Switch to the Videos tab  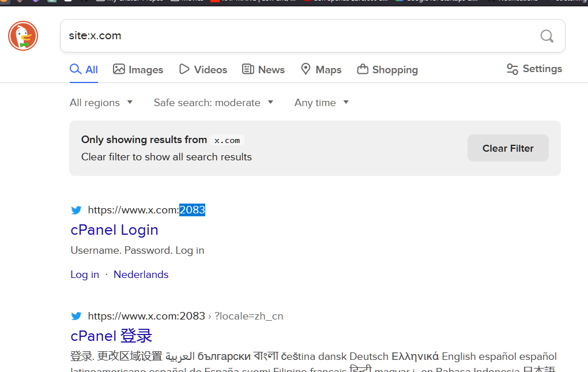(203, 70)
